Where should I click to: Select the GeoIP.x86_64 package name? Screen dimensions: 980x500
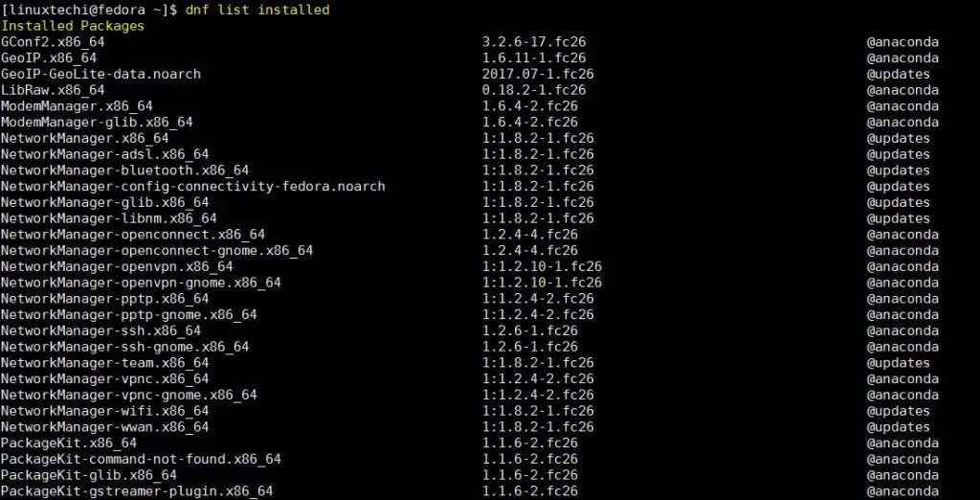tap(49, 58)
